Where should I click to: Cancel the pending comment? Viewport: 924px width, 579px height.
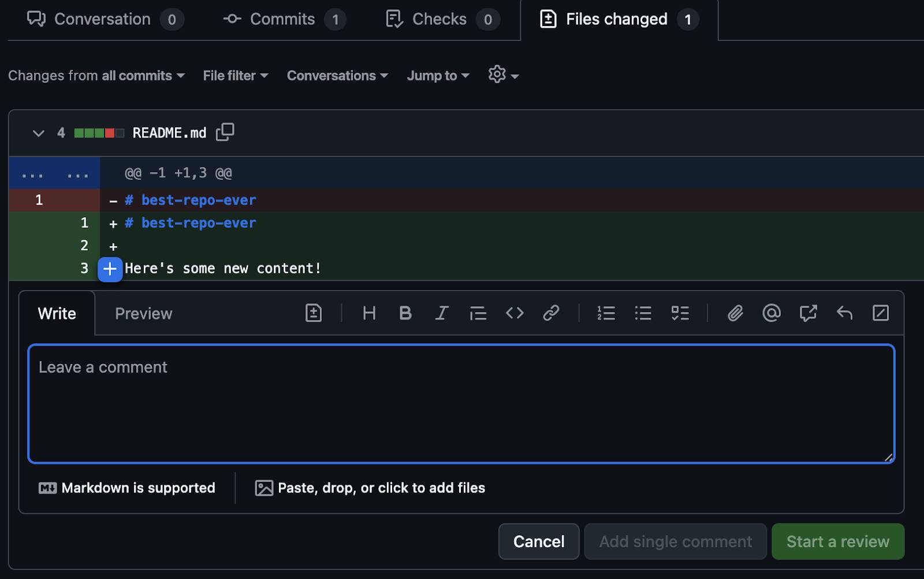[x=538, y=541]
